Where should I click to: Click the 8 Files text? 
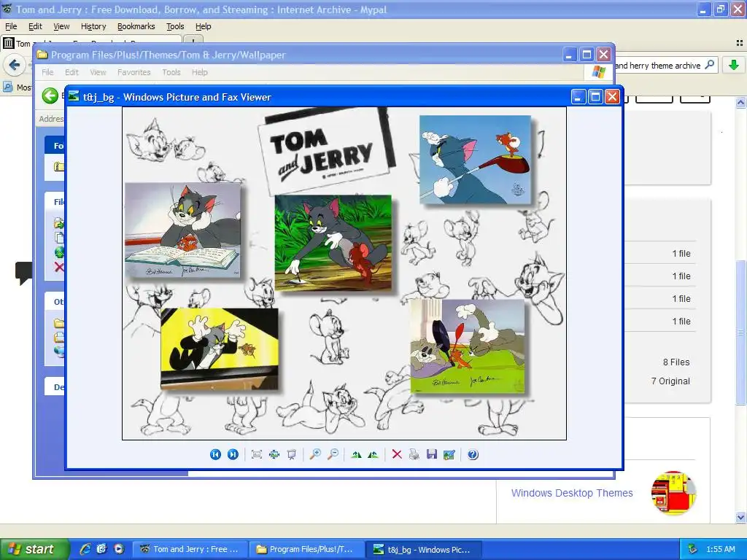click(676, 362)
